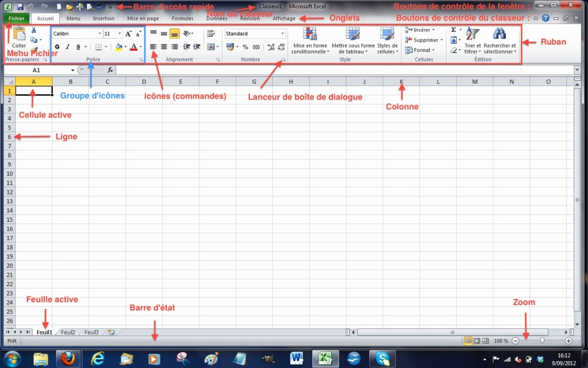Zoom in with the plus button

pos(568,341)
